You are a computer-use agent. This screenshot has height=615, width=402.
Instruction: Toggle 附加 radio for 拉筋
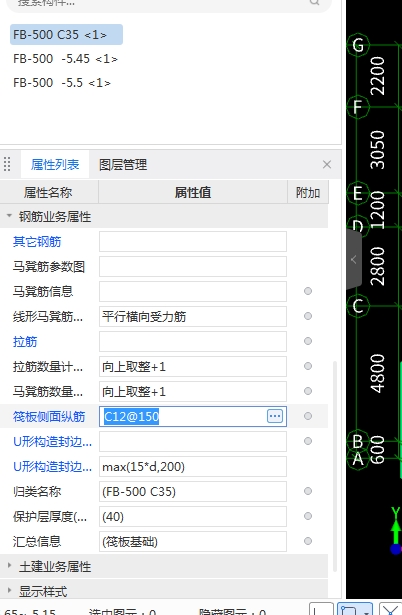pyautogui.click(x=308, y=341)
